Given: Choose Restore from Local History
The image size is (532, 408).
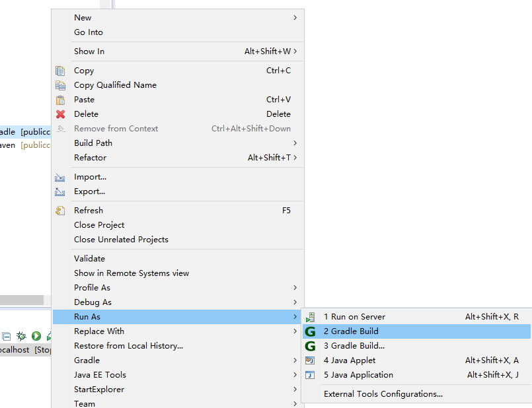Looking at the screenshot, I should 128,346.
